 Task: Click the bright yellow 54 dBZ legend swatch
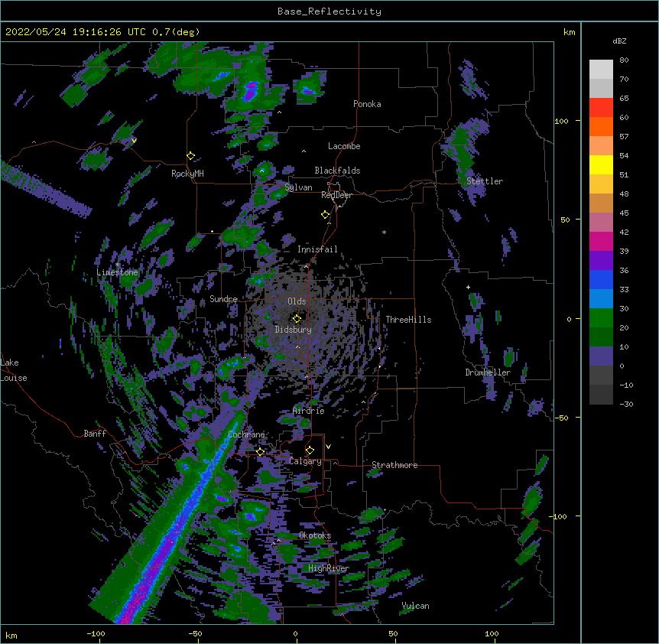pos(601,164)
